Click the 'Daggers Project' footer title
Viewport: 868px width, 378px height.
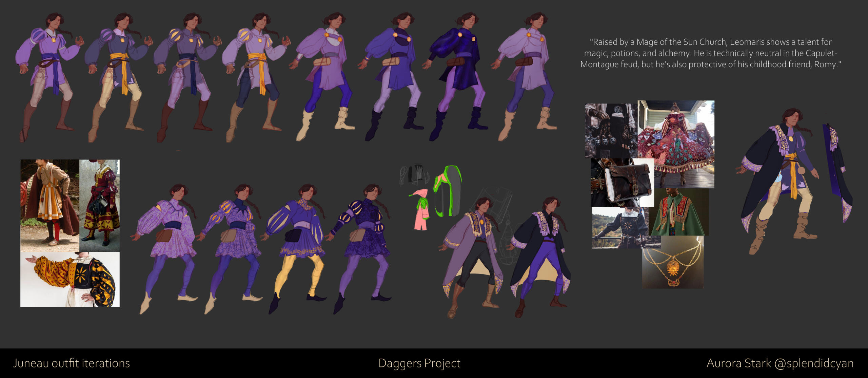click(419, 363)
